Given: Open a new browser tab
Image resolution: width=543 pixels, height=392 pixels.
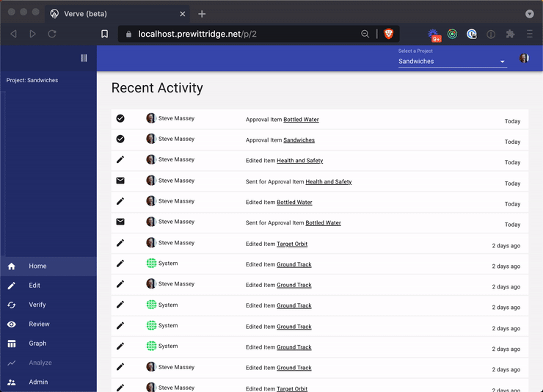Looking at the screenshot, I should [202, 14].
